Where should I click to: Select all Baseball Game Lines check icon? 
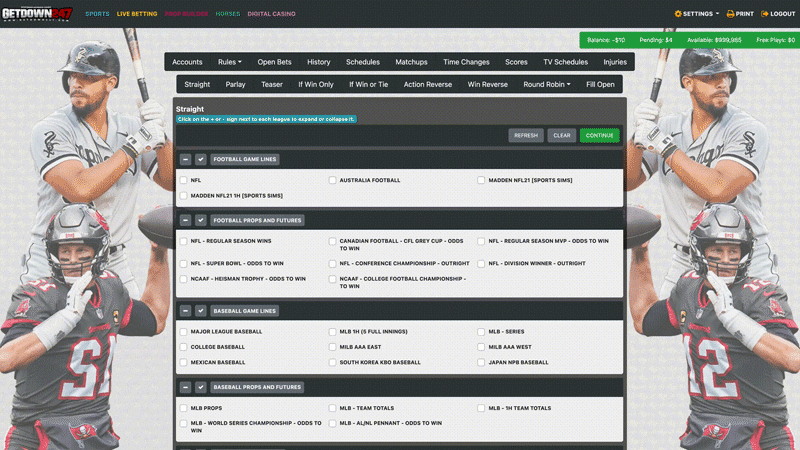coord(201,311)
